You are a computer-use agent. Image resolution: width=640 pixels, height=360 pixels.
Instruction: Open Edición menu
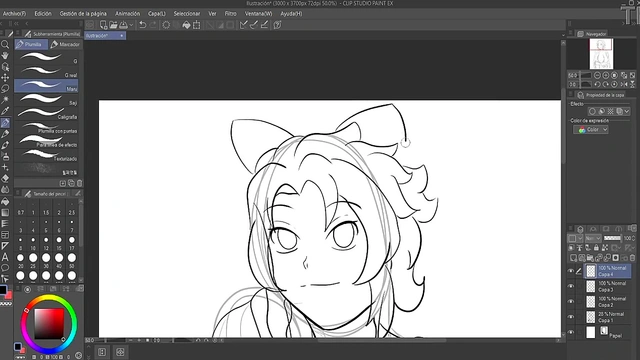coord(43,13)
